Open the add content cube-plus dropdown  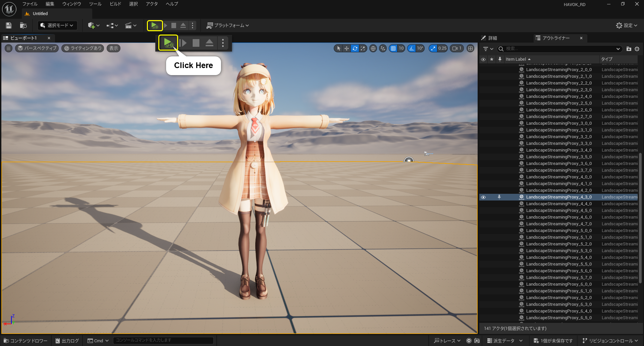pos(94,25)
